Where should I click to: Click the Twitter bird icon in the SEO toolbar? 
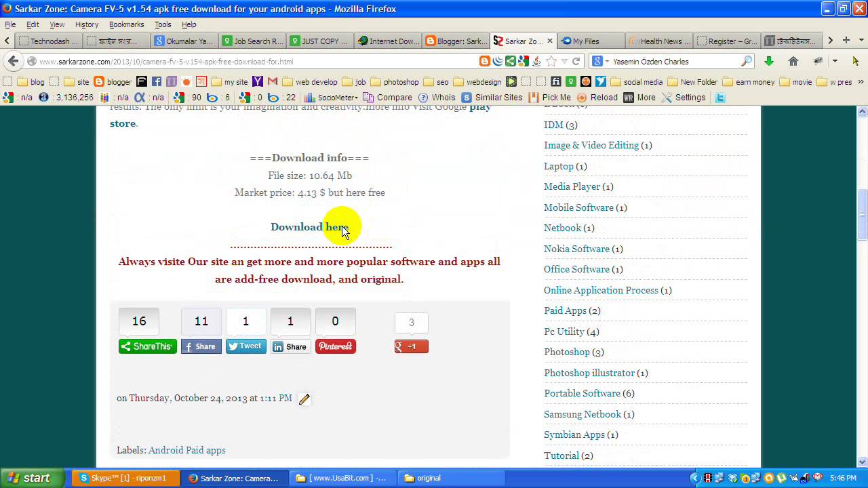pos(720,97)
